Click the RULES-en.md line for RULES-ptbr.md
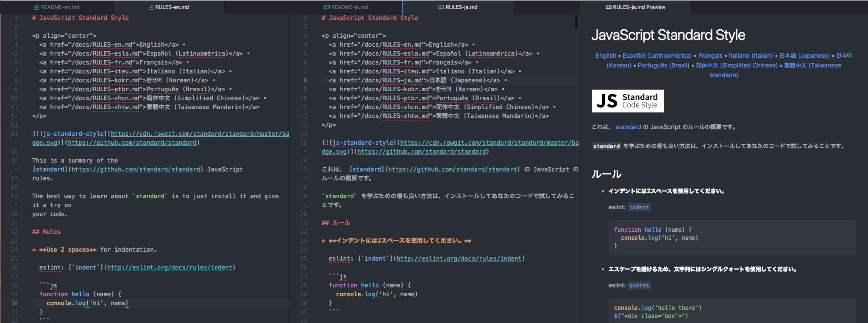The width and height of the screenshot is (868, 323). pos(136,89)
